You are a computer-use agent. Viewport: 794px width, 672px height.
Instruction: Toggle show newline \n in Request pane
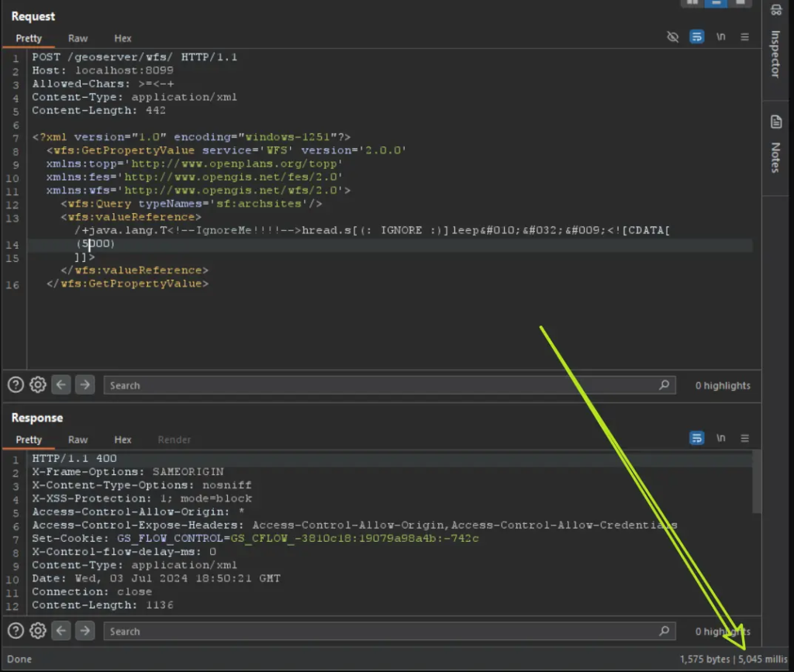(720, 37)
